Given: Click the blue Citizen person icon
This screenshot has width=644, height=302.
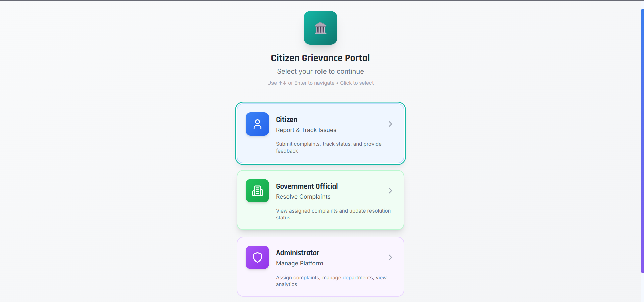Looking at the screenshot, I should point(257,124).
